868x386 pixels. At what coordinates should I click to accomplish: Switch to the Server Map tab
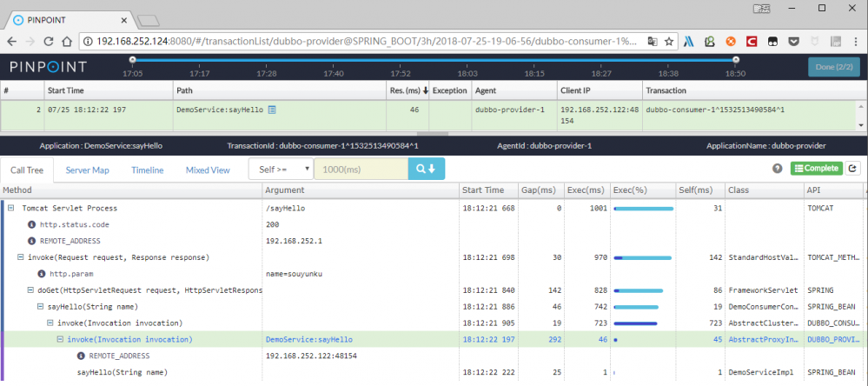tap(88, 170)
